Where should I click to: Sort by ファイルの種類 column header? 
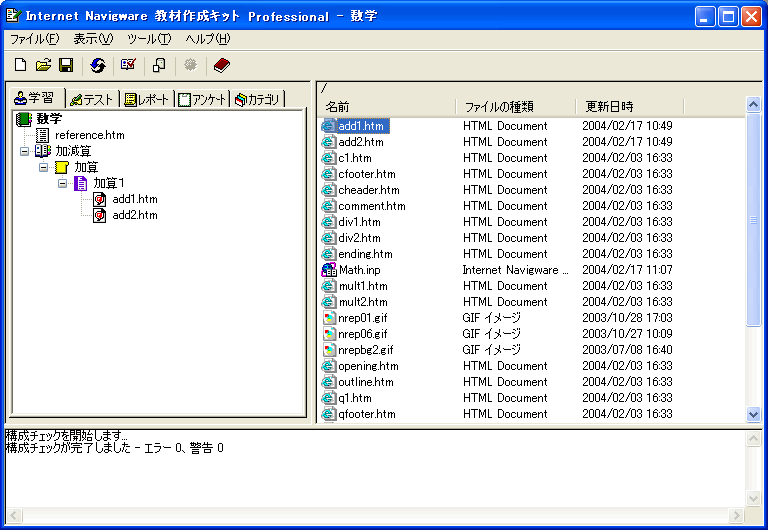click(516, 106)
